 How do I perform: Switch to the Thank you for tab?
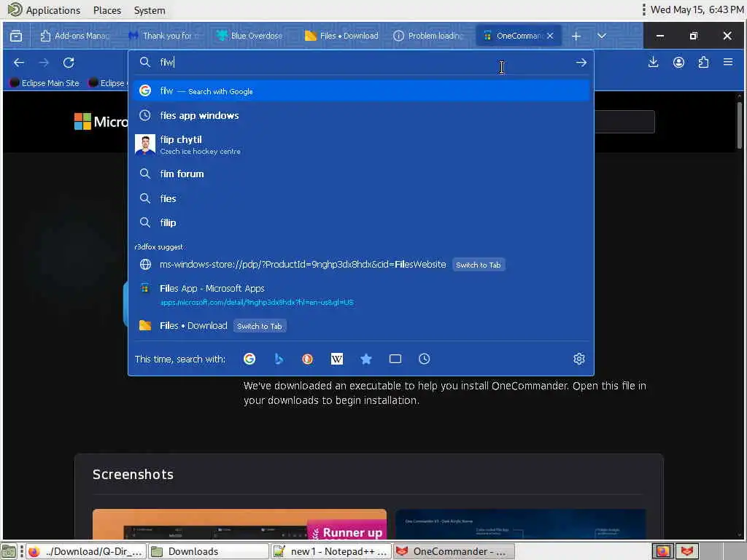point(163,36)
